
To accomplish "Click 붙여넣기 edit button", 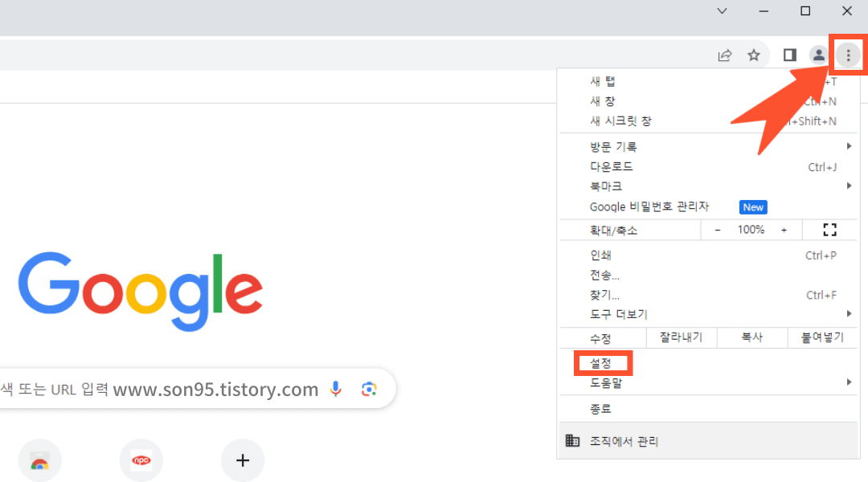I will point(823,337).
